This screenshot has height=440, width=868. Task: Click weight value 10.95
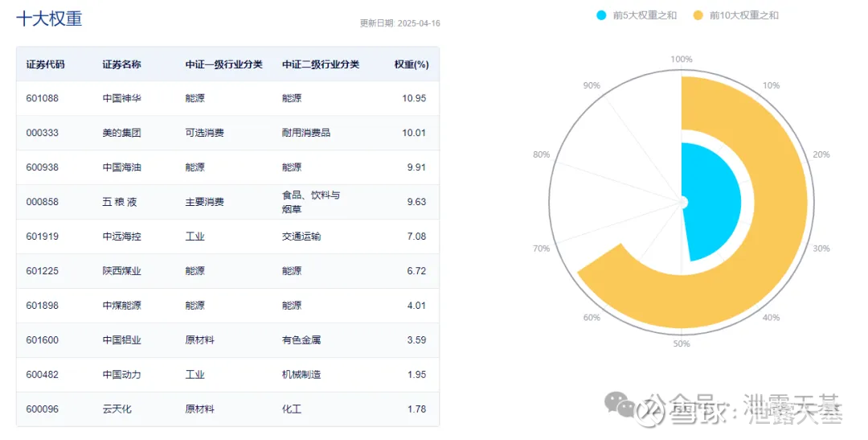point(414,98)
